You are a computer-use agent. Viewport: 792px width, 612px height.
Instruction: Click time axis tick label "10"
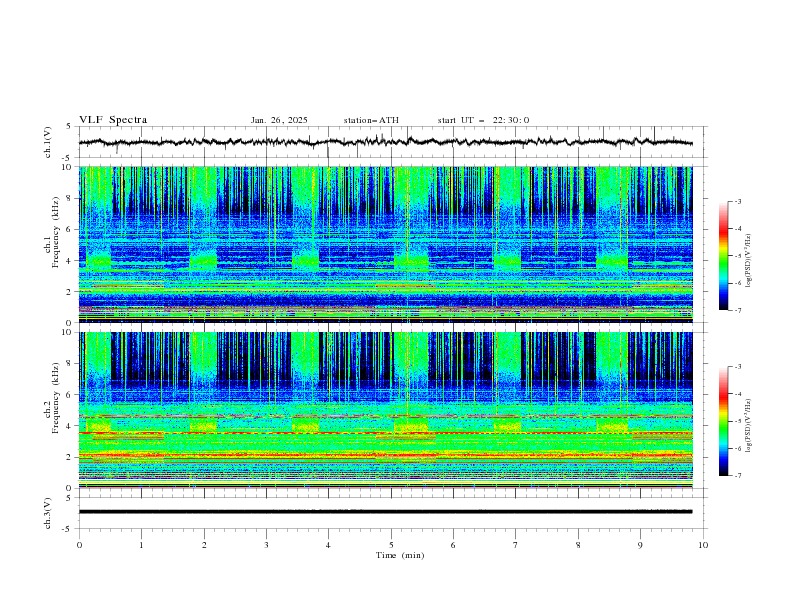(703, 545)
